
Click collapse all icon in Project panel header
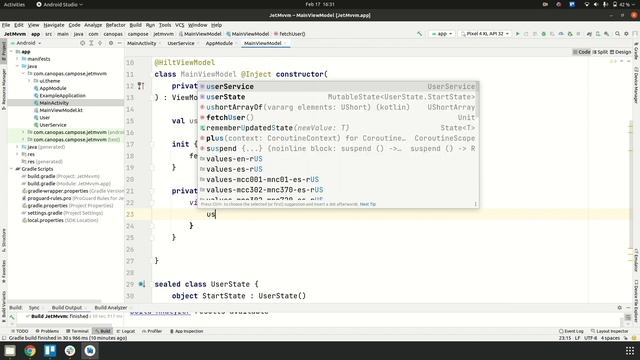[x=100, y=43]
